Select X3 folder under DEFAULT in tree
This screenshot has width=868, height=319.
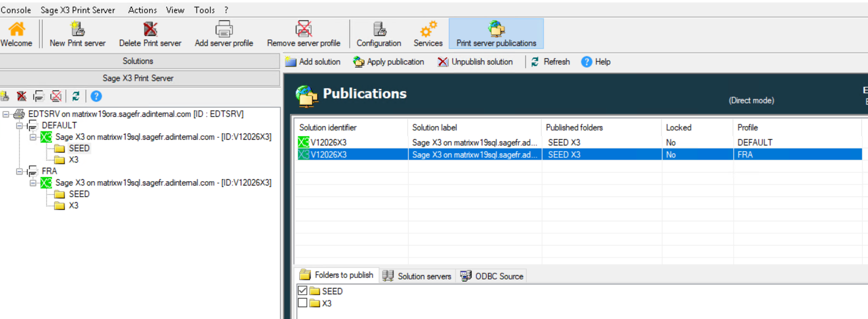click(73, 160)
